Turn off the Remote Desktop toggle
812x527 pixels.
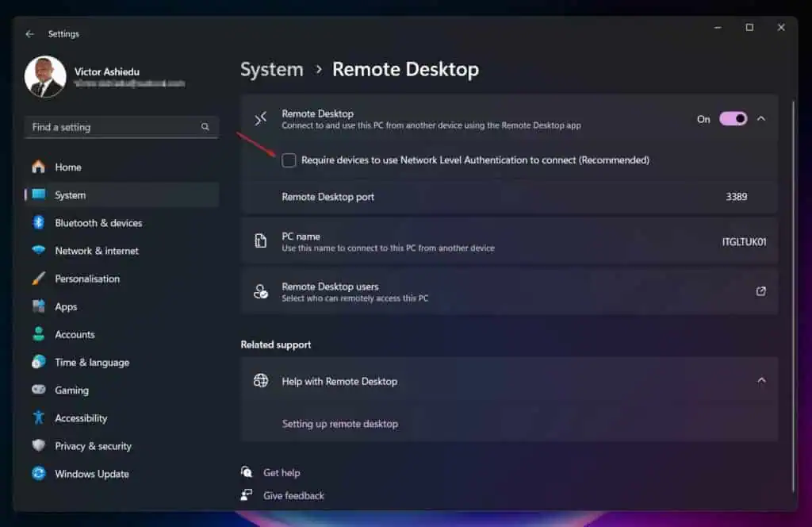(x=733, y=119)
